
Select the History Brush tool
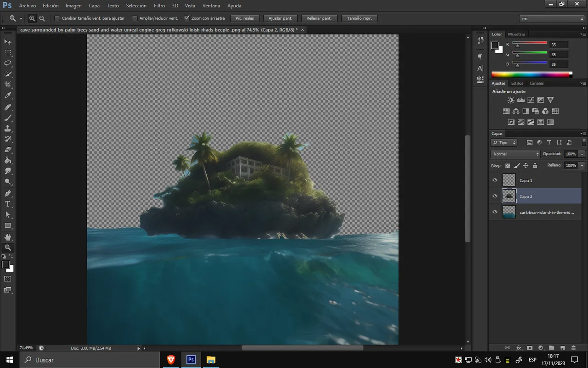point(8,139)
